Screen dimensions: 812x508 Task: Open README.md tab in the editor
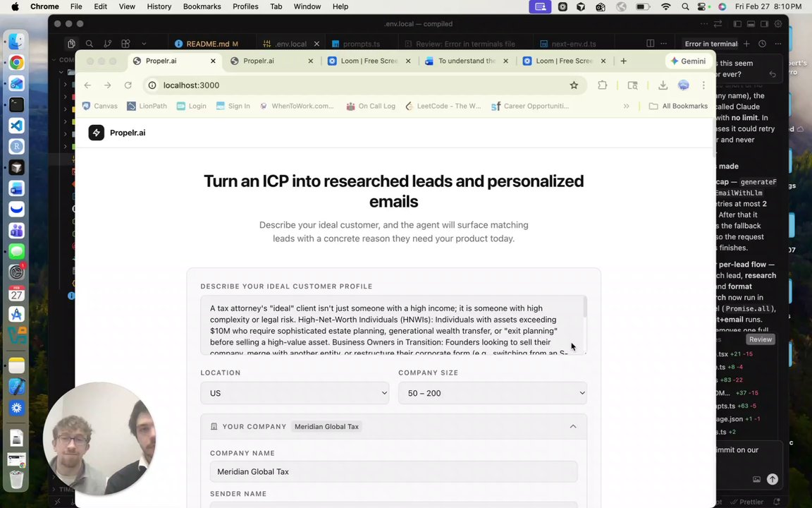[x=212, y=44]
